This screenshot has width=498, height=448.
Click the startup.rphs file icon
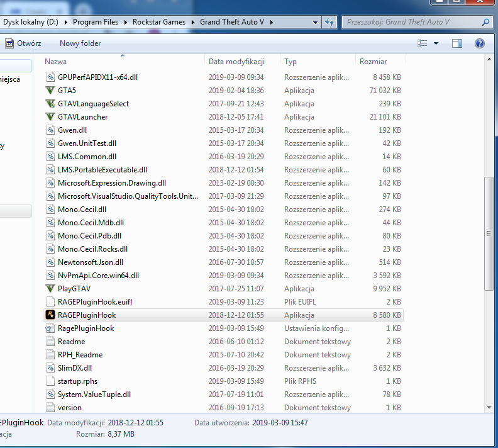(x=50, y=381)
